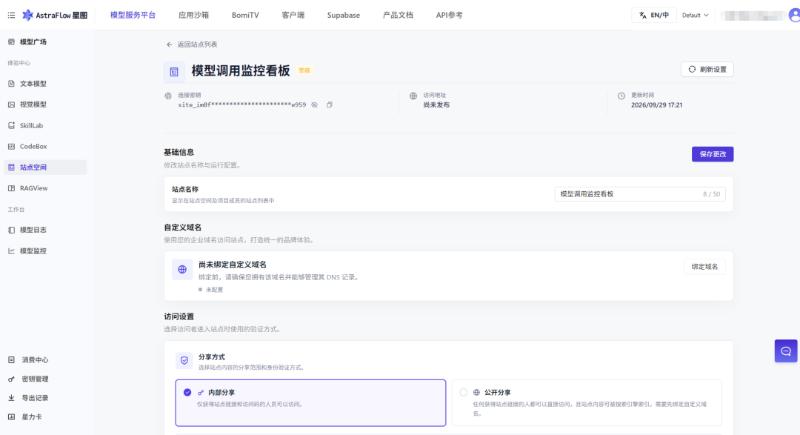Click the user avatar at top right
Image resolution: width=800 pixels, height=435 pixels.
tap(794, 15)
